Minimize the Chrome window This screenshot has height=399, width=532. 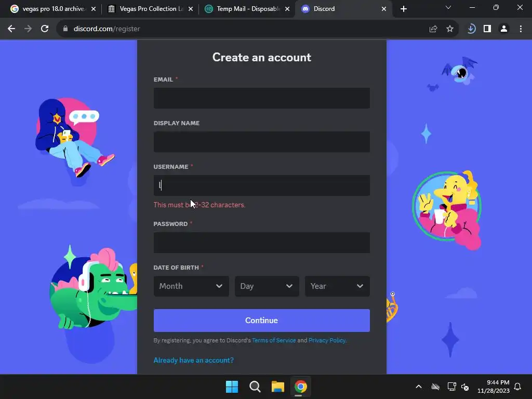click(x=472, y=7)
